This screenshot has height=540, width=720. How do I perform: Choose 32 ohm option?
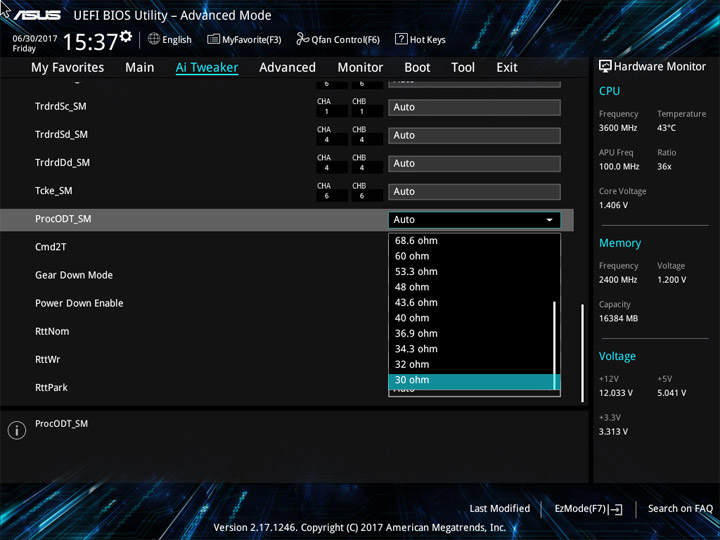pos(471,365)
